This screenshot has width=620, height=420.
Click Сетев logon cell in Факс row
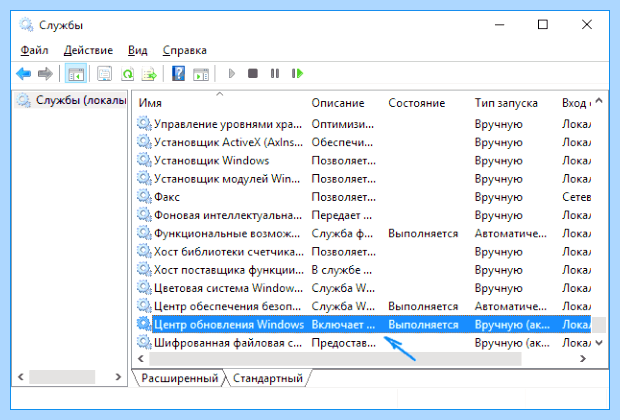click(x=577, y=197)
